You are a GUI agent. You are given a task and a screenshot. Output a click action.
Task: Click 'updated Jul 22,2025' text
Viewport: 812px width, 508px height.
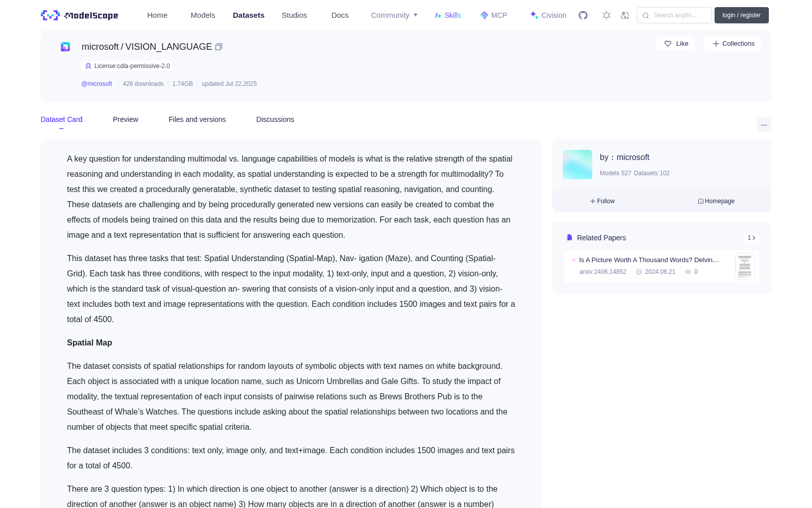229,84
